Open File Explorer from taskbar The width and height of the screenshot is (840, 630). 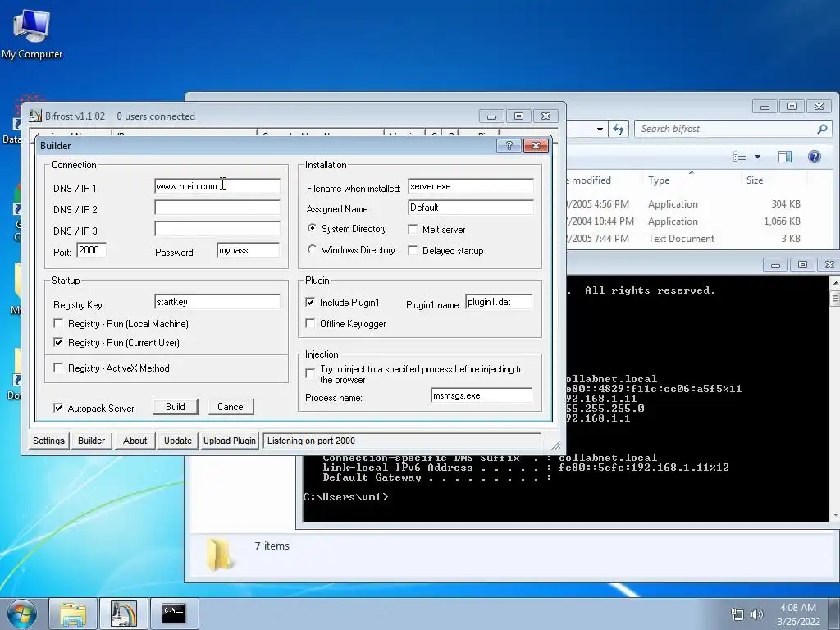coord(73,614)
